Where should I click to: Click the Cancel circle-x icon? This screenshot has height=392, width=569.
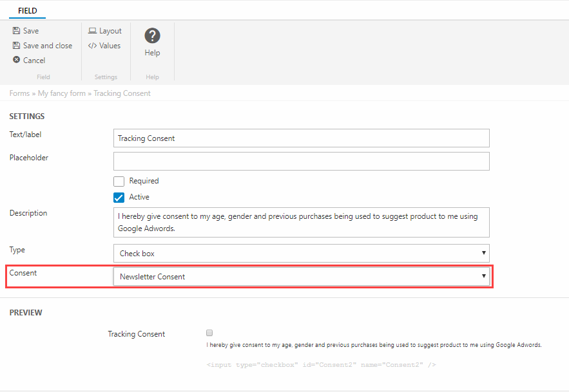pyautogui.click(x=17, y=60)
